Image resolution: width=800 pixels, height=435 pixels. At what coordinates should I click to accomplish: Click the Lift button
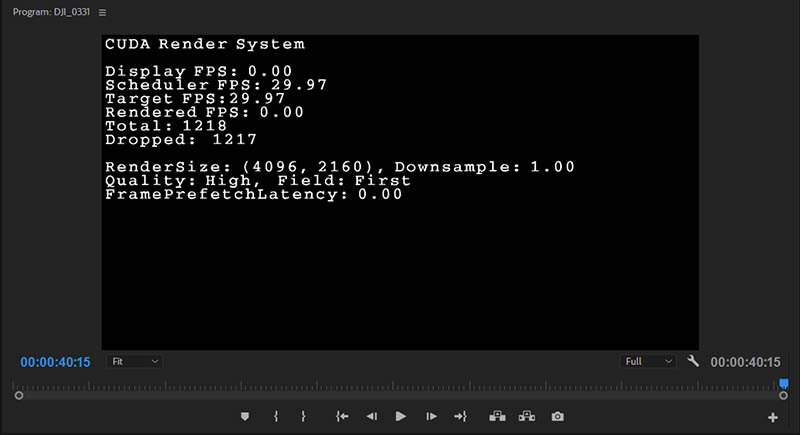497,417
